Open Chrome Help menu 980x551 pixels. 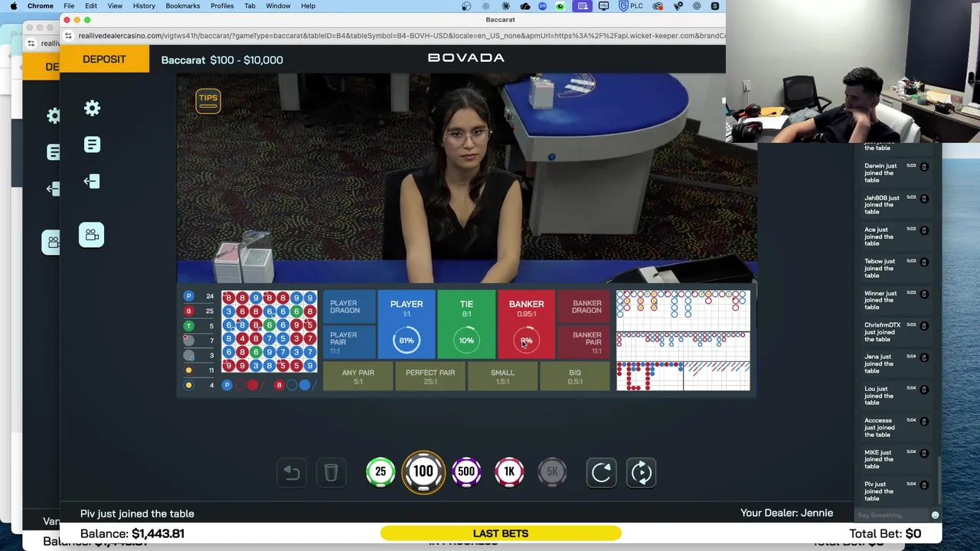(x=308, y=6)
